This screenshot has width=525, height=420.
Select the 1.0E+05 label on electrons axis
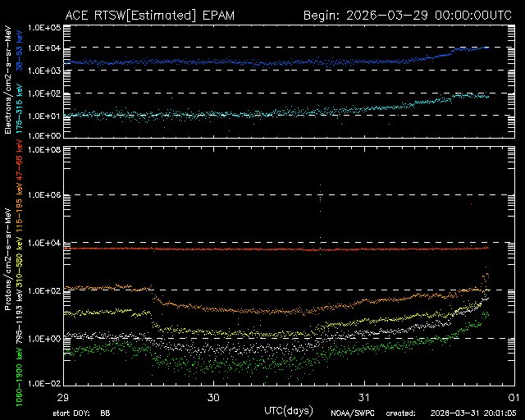(44, 27)
